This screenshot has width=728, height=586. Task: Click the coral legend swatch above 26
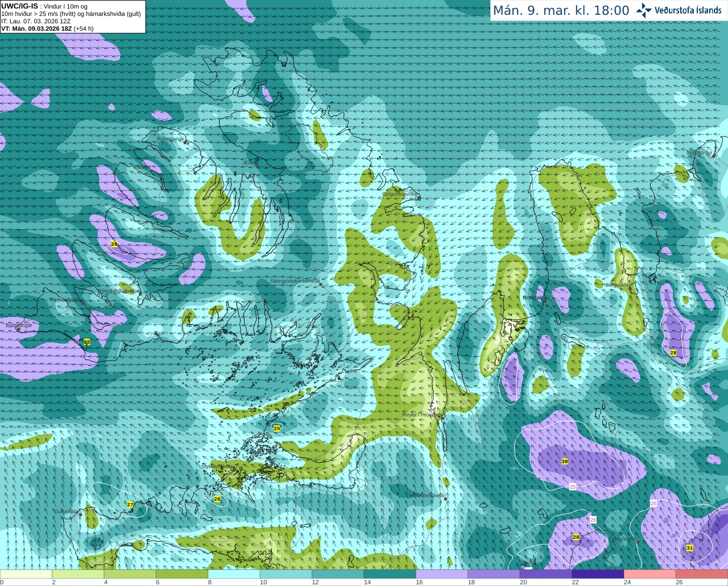(x=701, y=575)
